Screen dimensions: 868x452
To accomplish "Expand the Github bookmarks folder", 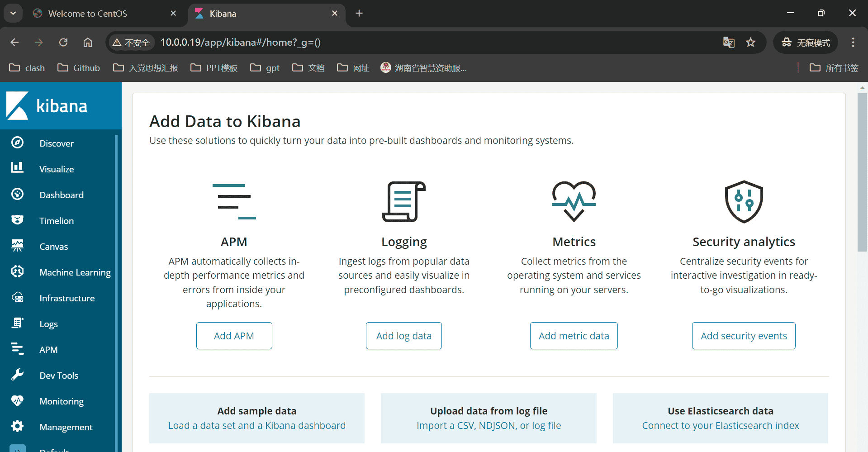I will tap(79, 68).
